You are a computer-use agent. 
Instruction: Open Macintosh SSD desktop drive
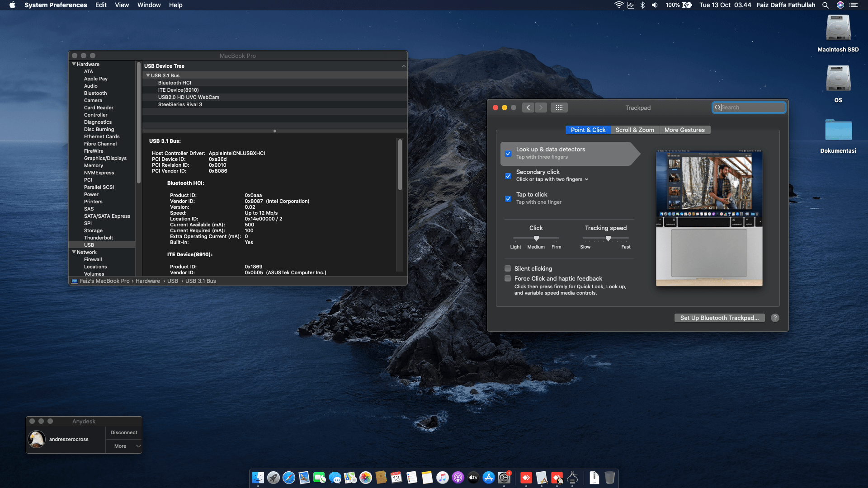pyautogui.click(x=838, y=33)
